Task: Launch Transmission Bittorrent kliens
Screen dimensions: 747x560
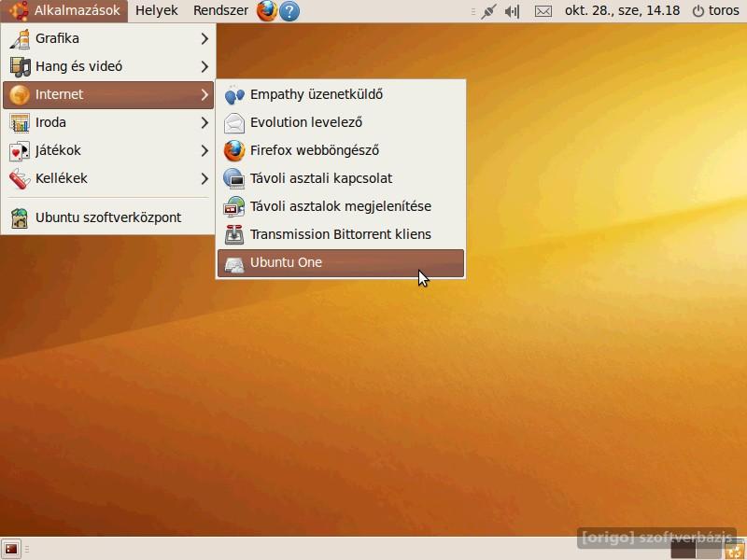Action: pyautogui.click(x=341, y=235)
